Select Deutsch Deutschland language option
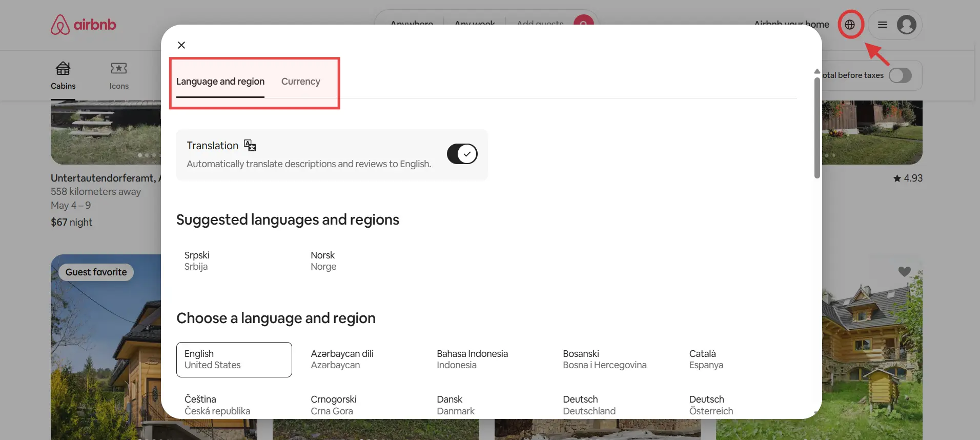The width and height of the screenshot is (980, 440). coord(612,405)
